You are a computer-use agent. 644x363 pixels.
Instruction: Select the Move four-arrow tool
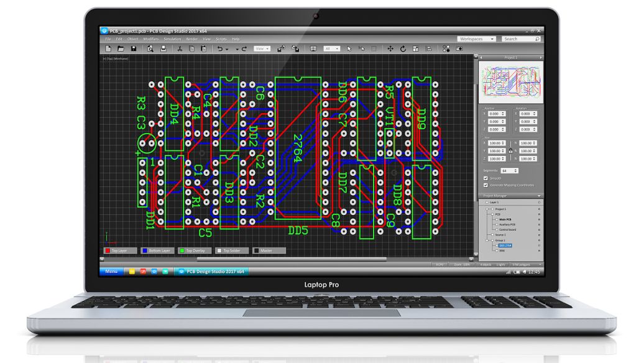coord(390,49)
